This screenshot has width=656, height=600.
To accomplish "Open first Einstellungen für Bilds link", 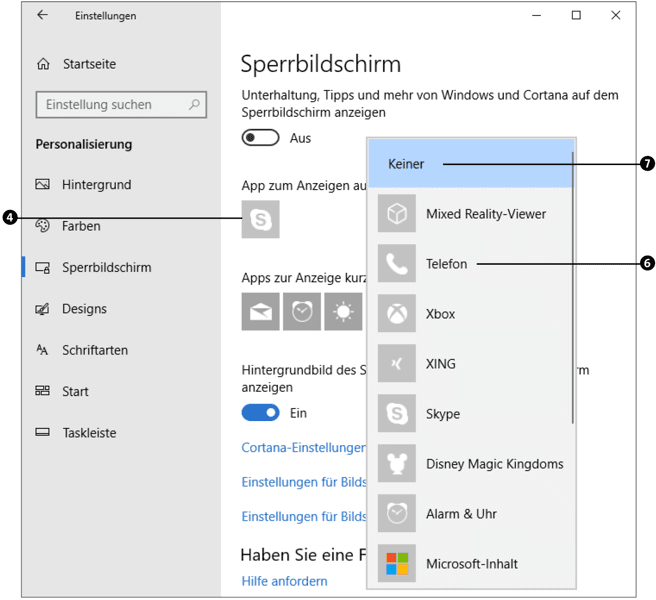I will click(x=304, y=482).
